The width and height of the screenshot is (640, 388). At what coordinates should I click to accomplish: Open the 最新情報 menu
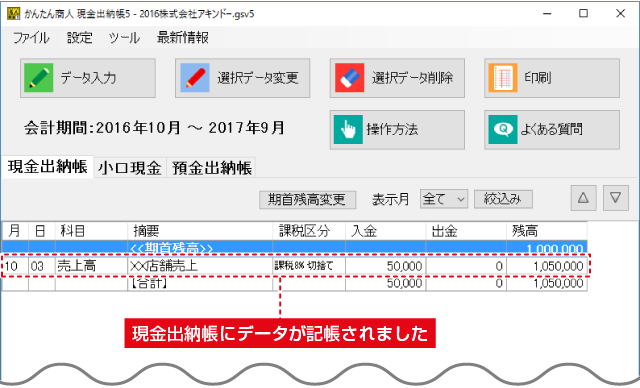[x=182, y=38]
